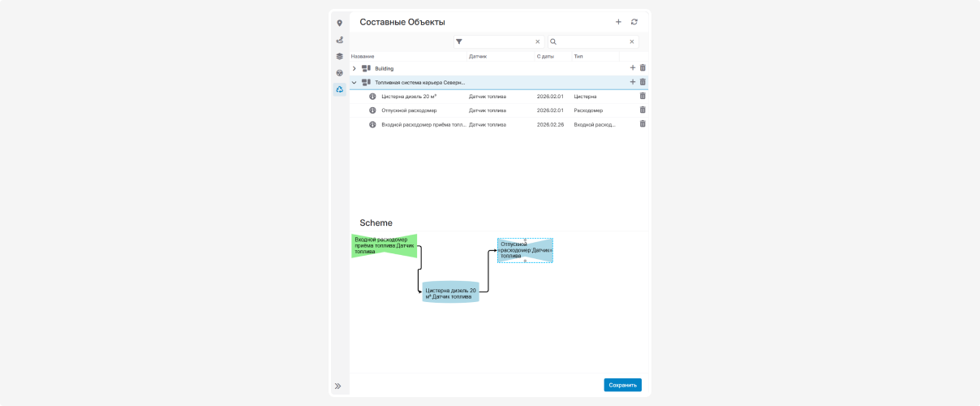Click the Сохранить button
Viewport: 980px width, 406px height.
click(x=622, y=385)
